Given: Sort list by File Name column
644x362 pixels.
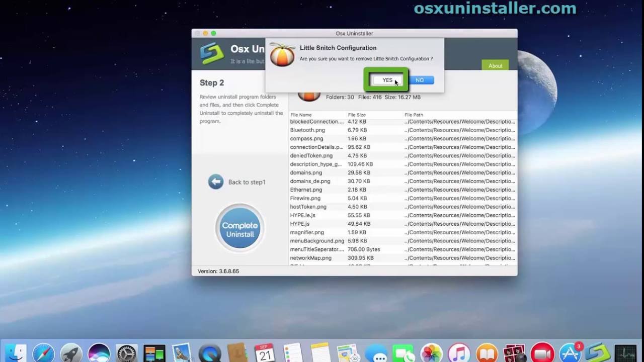Looking at the screenshot, I should pos(301,115).
